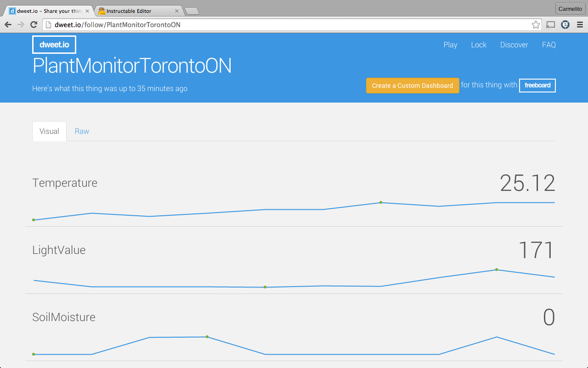Open the Carmelito profile button

pyautogui.click(x=570, y=9)
